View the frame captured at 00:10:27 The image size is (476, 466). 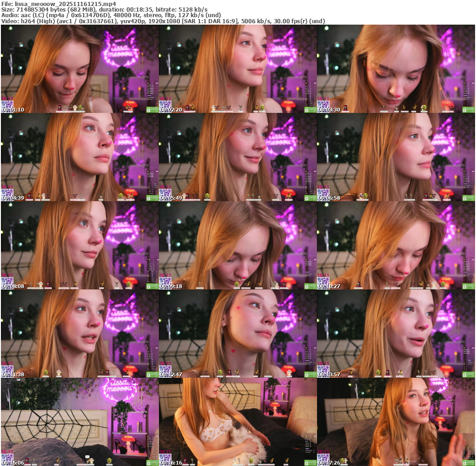[396, 245]
